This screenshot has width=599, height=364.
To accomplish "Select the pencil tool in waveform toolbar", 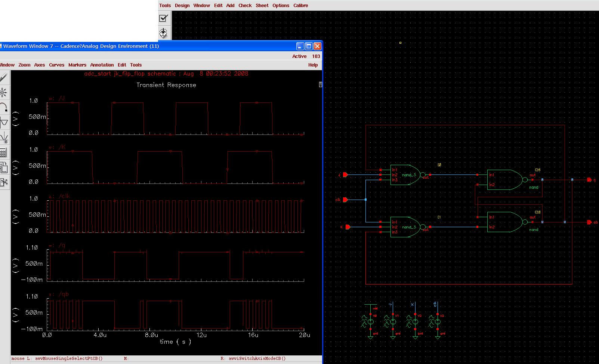I will [x=3, y=78].
